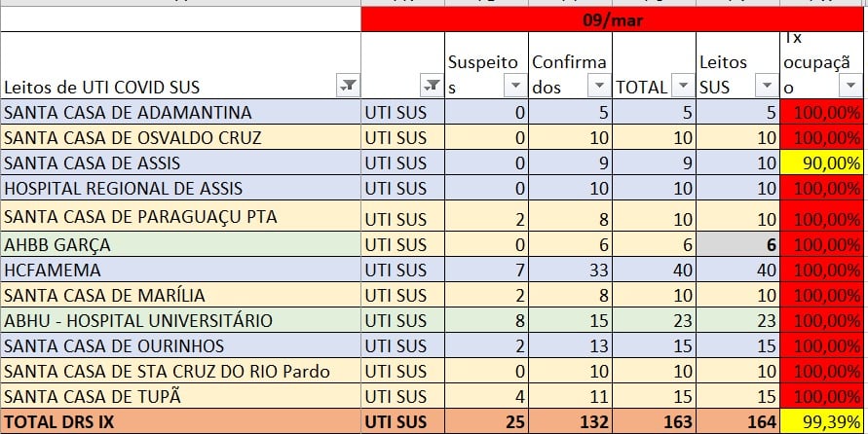Click the yellow 90,00% occupancy cell for Assis
Image resolution: width=868 pixels, height=434 pixels.
[x=821, y=163]
